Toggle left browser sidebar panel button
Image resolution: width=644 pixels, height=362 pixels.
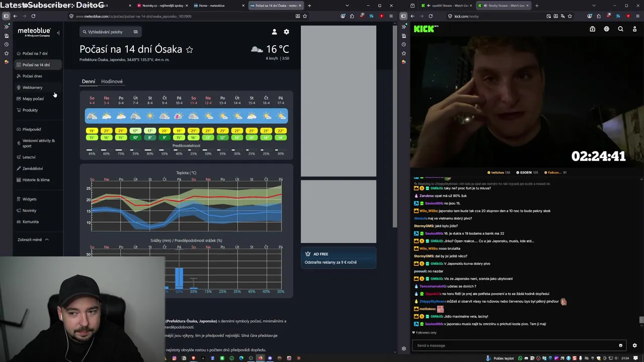pyautogui.click(x=6, y=16)
